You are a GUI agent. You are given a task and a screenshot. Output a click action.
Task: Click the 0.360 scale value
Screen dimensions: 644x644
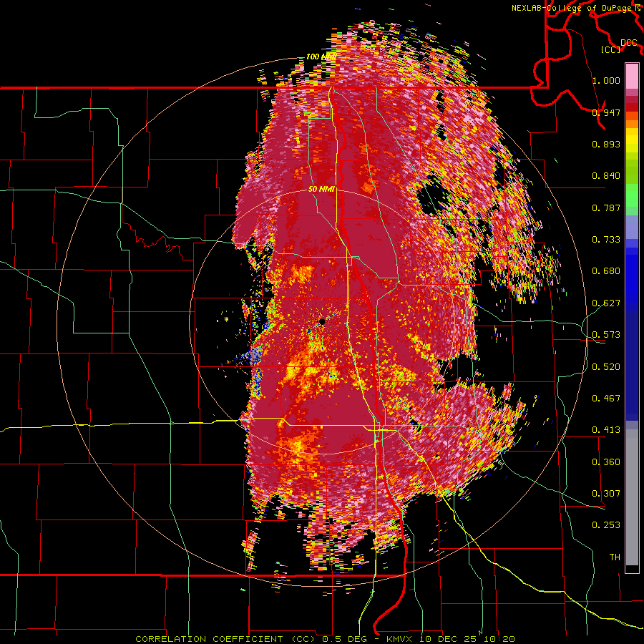606,462
